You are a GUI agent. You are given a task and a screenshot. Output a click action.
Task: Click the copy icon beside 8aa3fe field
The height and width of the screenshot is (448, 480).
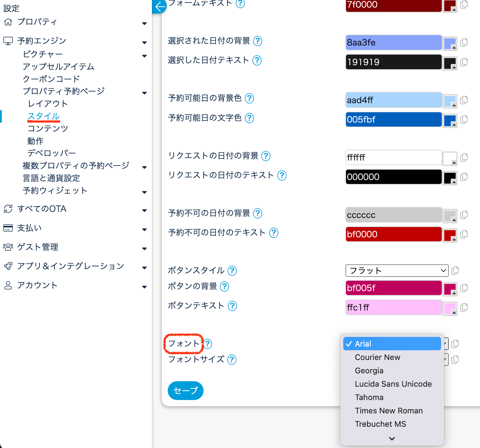click(x=464, y=42)
